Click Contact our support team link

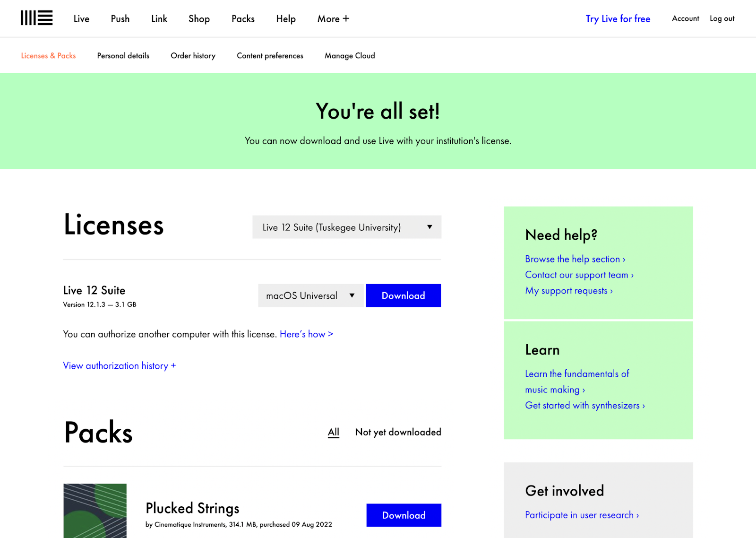click(579, 275)
